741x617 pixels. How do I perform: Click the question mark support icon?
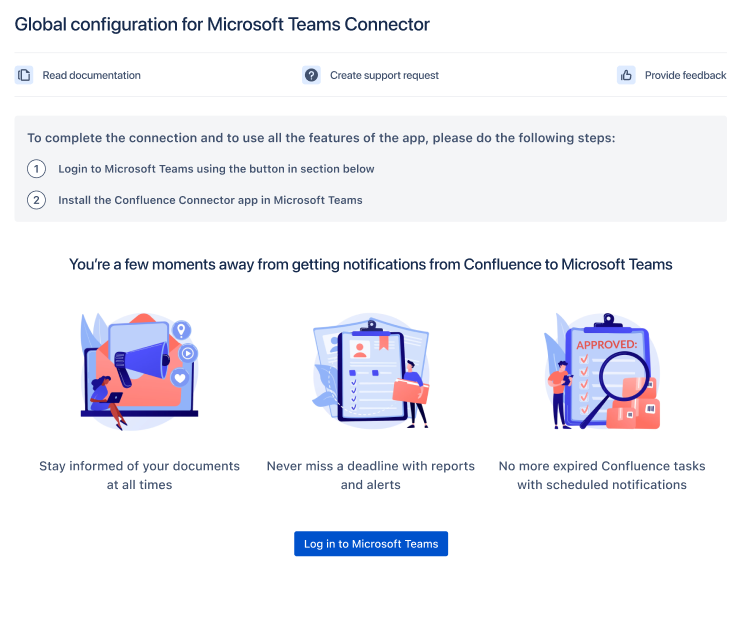click(311, 75)
